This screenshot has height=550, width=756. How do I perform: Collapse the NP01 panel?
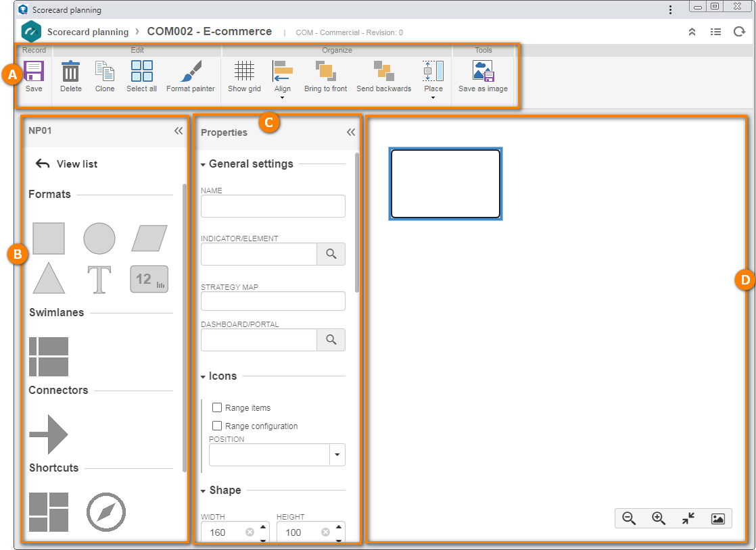(x=179, y=130)
